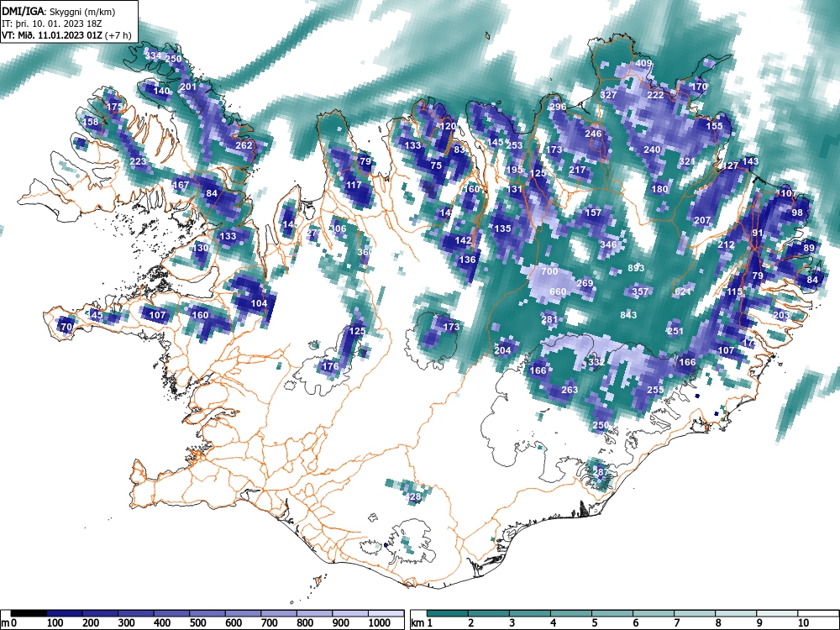Click the 176 value on the map
The height and width of the screenshot is (630, 840).
[330, 367]
